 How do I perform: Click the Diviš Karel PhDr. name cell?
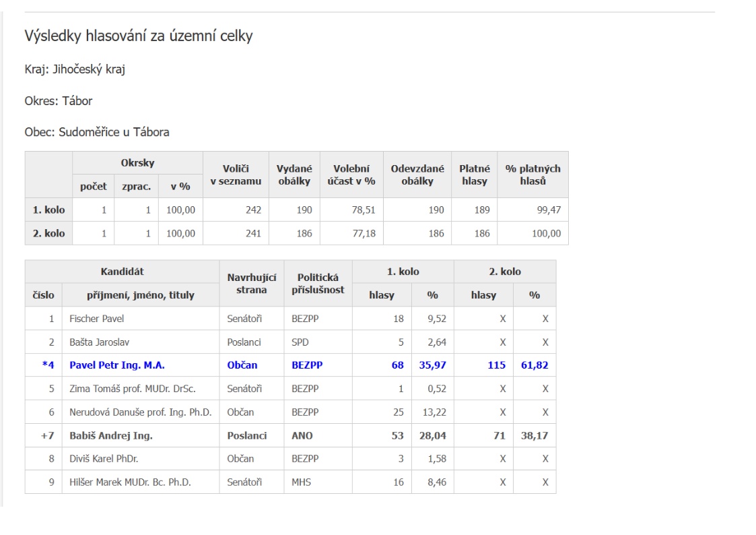(x=101, y=459)
